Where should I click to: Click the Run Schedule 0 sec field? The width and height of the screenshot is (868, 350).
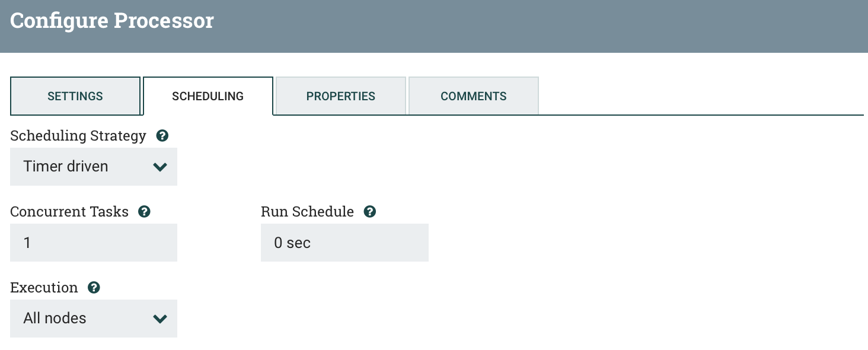344,243
